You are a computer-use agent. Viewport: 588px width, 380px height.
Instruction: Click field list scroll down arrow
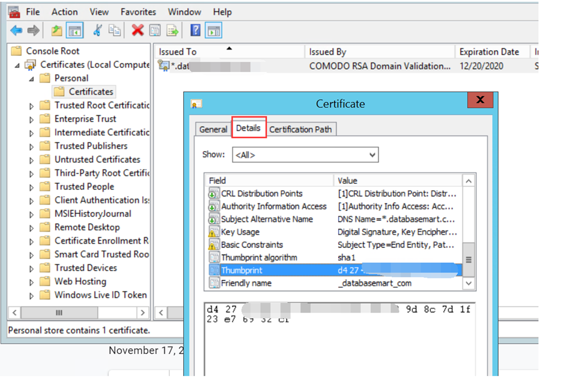tap(468, 284)
